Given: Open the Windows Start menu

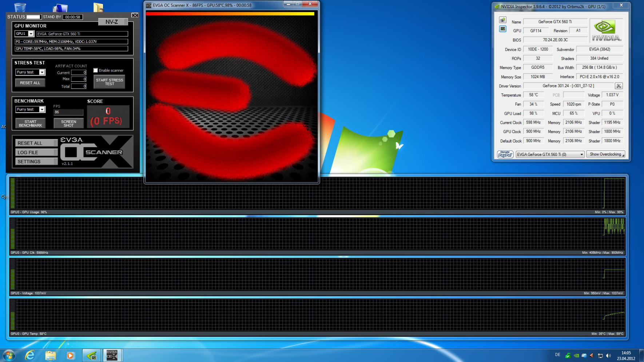Looking at the screenshot, I should coord(8,355).
